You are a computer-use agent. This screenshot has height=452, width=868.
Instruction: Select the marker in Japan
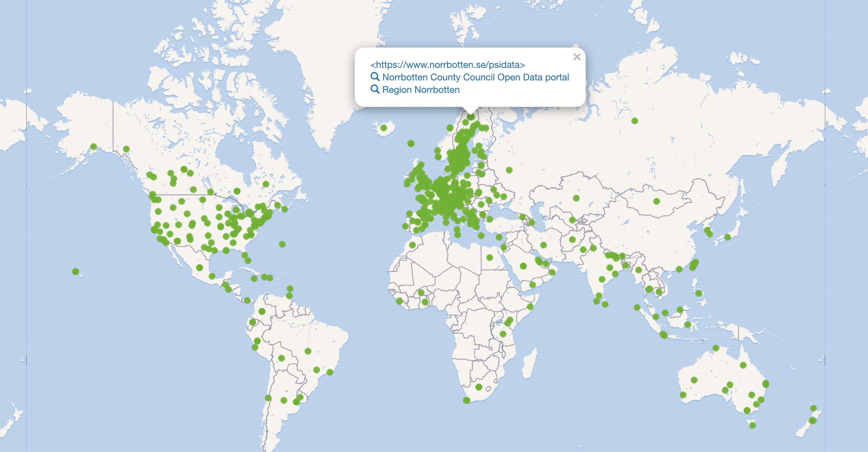(x=728, y=237)
